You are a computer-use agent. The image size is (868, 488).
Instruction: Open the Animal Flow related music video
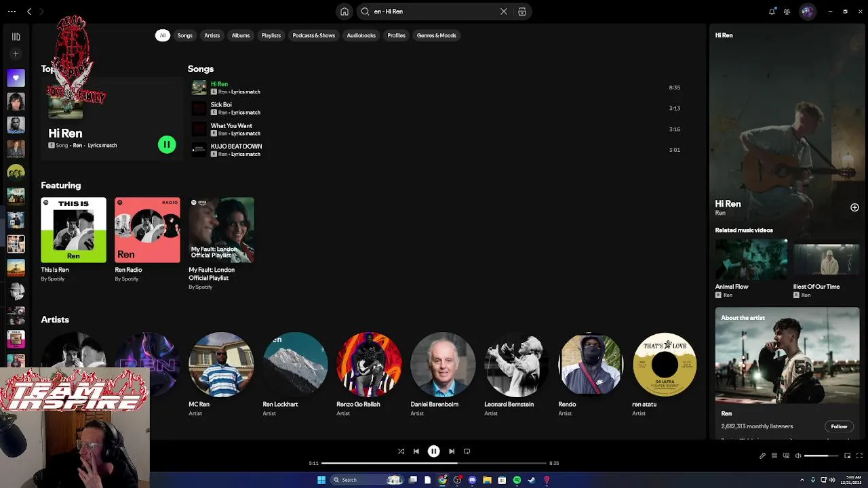click(751, 268)
